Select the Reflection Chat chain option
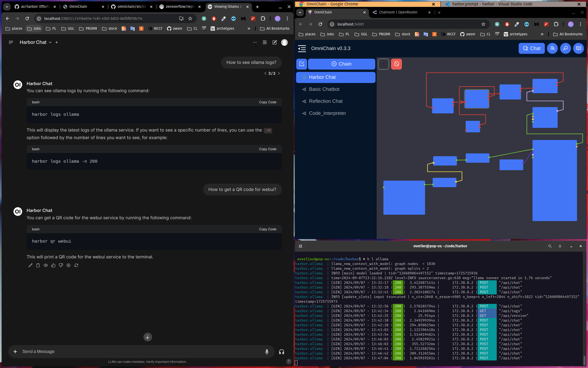Image resolution: width=588 pixels, height=368 pixels. (x=326, y=101)
